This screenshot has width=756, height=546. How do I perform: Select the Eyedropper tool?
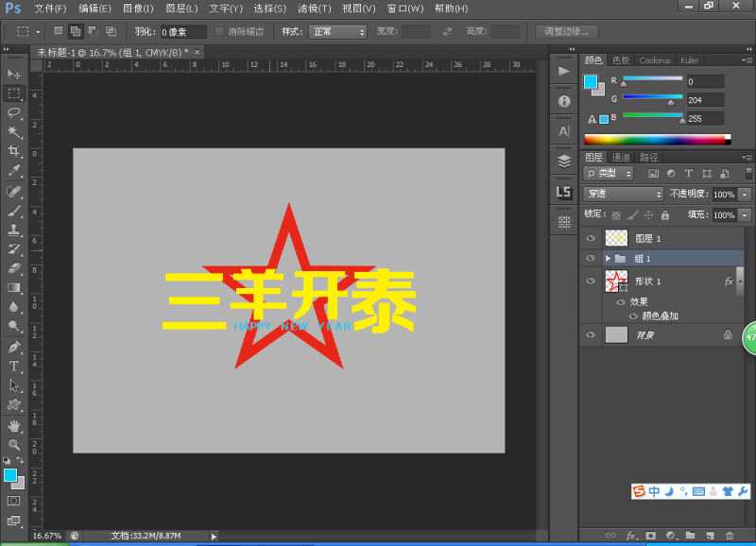coord(14,170)
